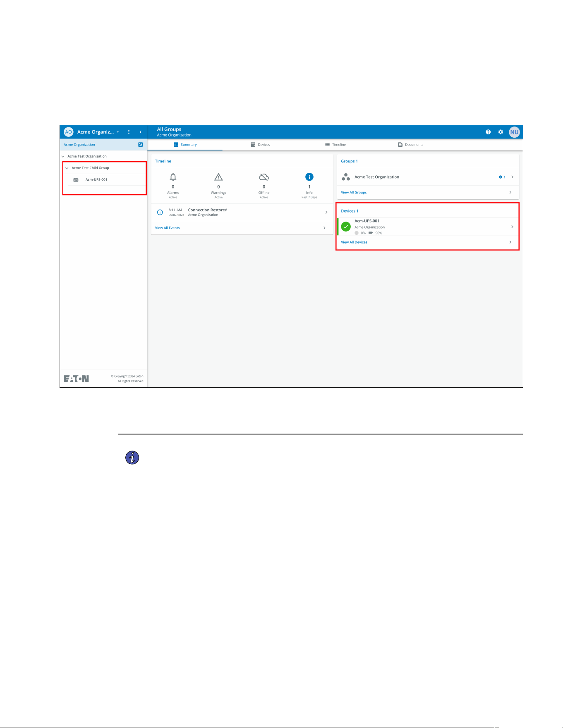Click the Alarms Active label
The image size is (563, 728).
[173, 195]
